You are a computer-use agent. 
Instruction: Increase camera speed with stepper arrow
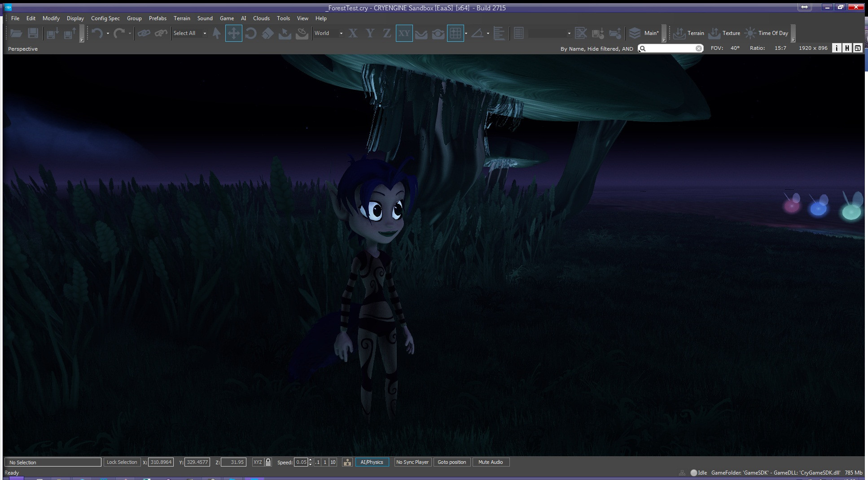310,460
